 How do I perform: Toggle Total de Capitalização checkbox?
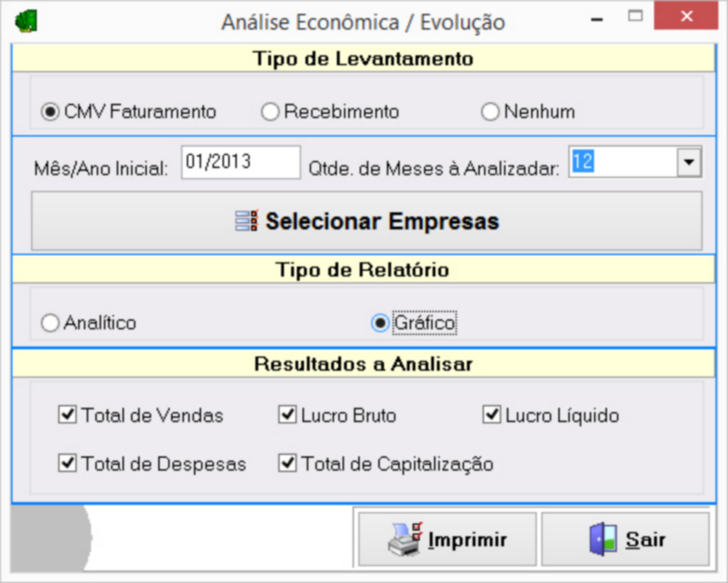coord(287,464)
